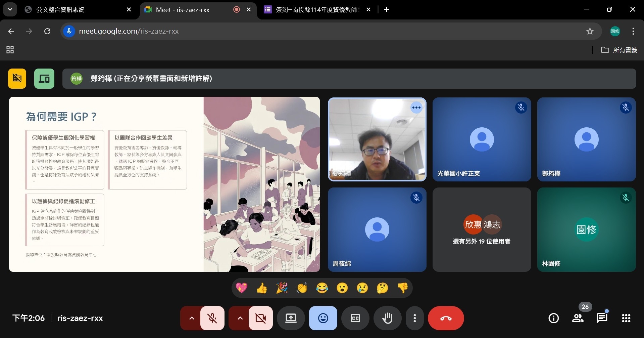Expand video settings arrow beside camera
Screen dimensions: 644x338
[x=240, y=318]
